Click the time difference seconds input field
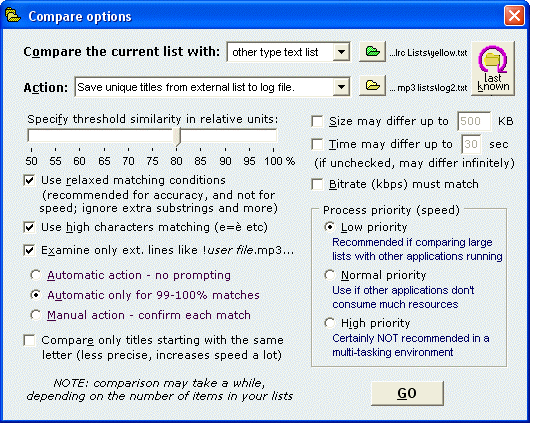Image resolution: width=542 pixels, height=423 pixels. [x=471, y=144]
